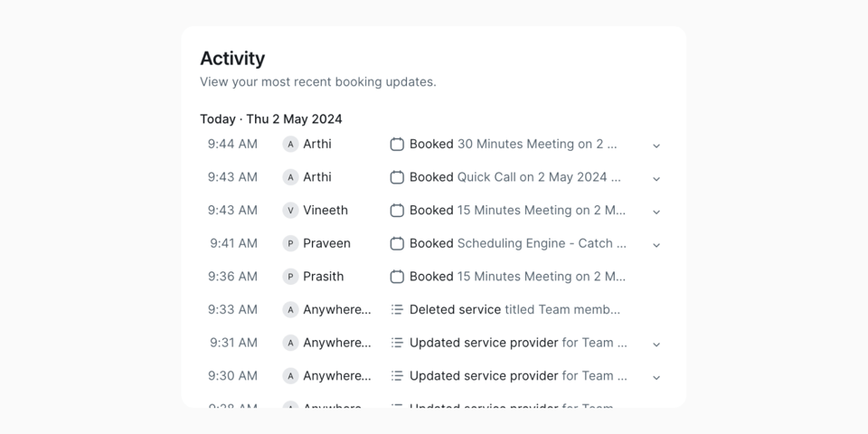
Task: Click the Activity heading
Action: pos(232,59)
